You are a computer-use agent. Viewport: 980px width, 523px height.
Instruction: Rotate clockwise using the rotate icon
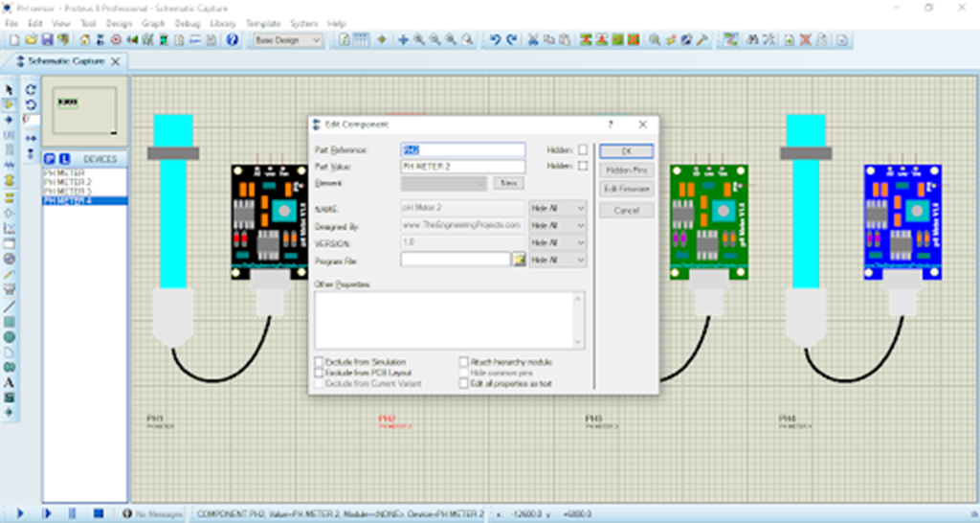point(31,90)
